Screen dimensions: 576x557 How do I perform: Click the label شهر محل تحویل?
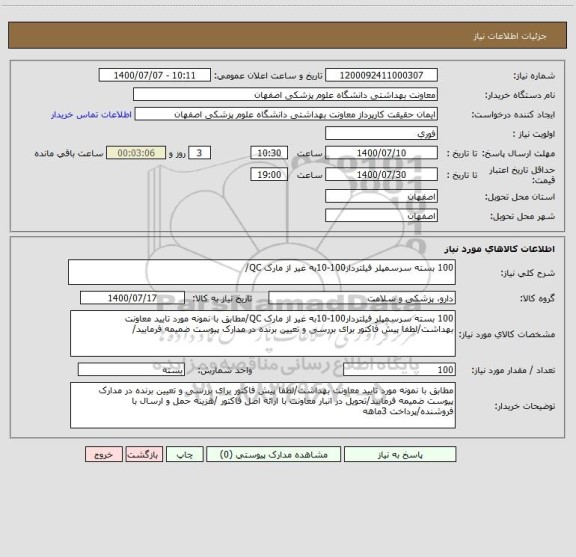[523, 216]
